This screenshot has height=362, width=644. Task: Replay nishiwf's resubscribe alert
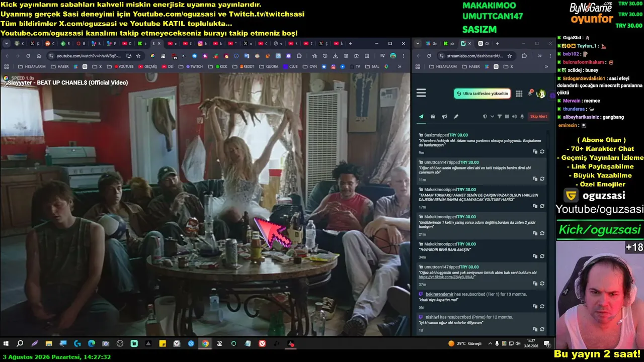coord(542,329)
